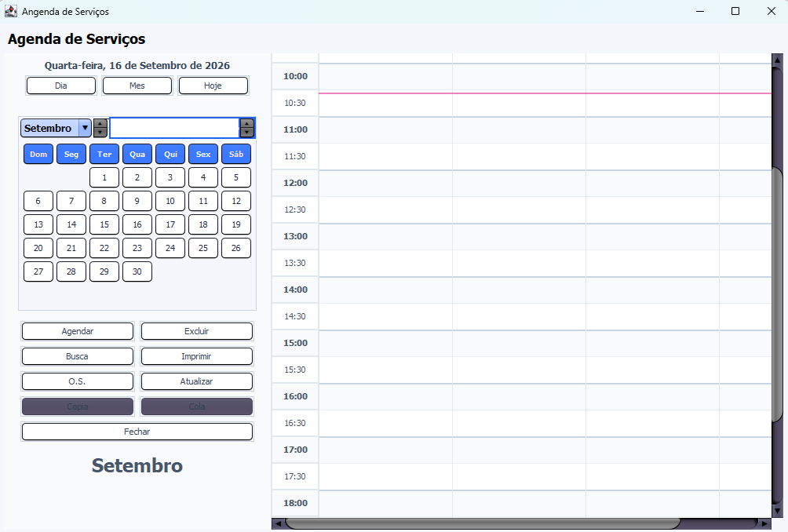Screen dimensions: 788x532
Task: Select day 22 in the calendar
Action: coord(104,248)
